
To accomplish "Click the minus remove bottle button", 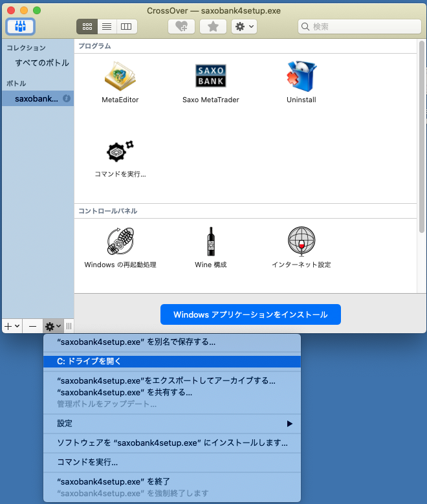I will tap(32, 326).
